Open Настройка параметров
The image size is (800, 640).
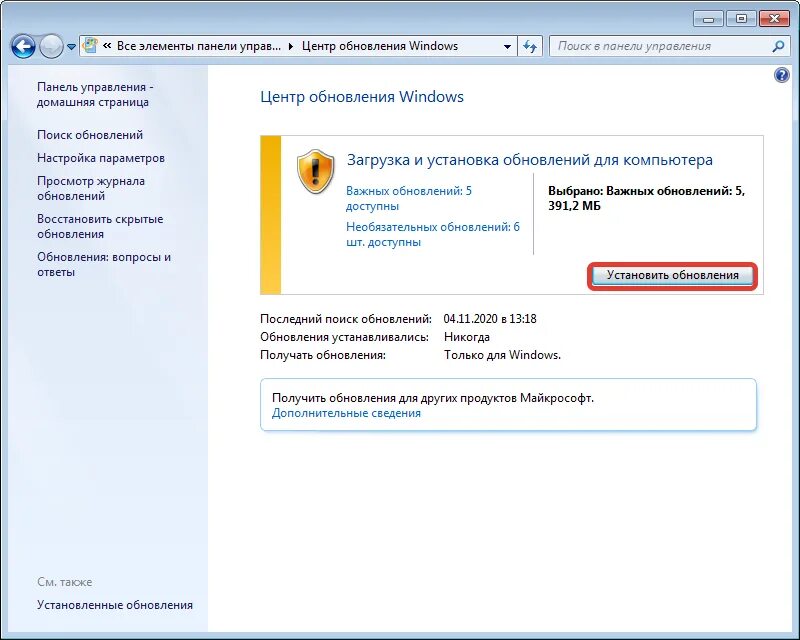[x=101, y=158]
